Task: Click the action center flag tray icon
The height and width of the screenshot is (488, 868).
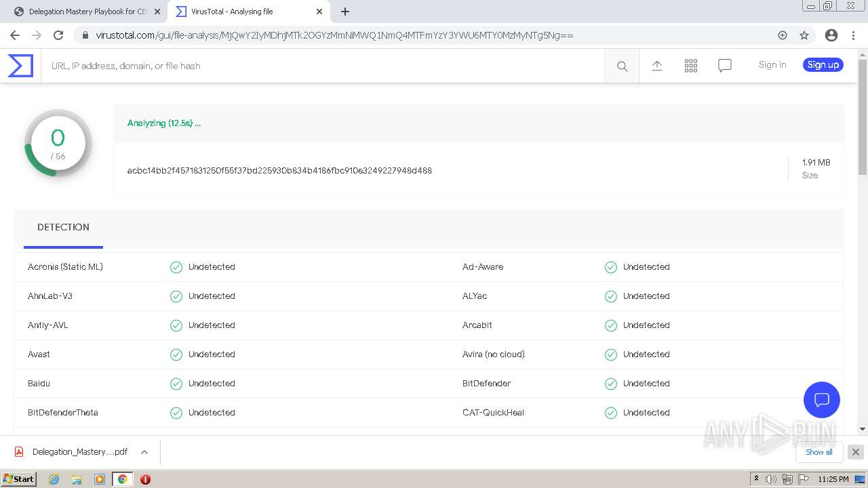Action: click(804, 479)
